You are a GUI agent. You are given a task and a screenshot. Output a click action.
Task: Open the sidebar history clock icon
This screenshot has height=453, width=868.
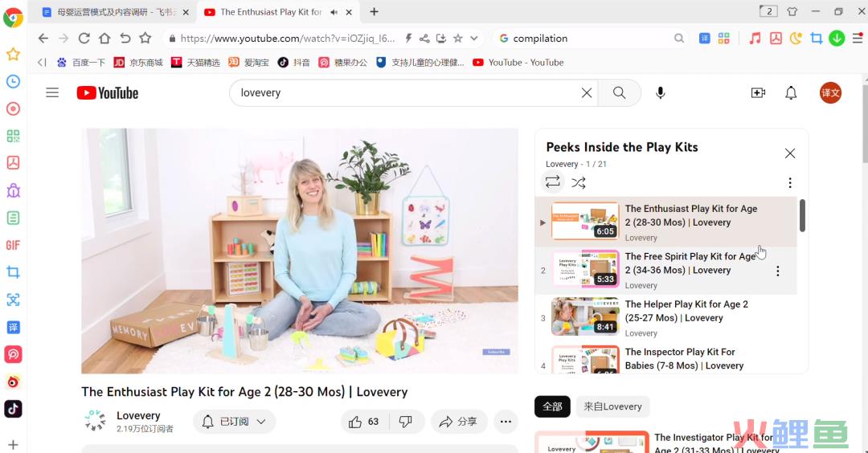tap(14, 81)
